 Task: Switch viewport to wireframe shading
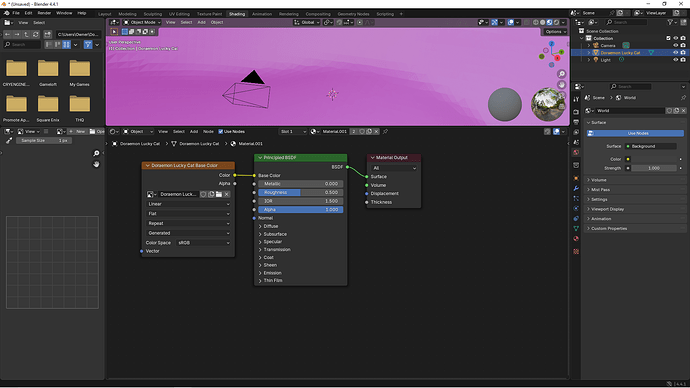536,22
